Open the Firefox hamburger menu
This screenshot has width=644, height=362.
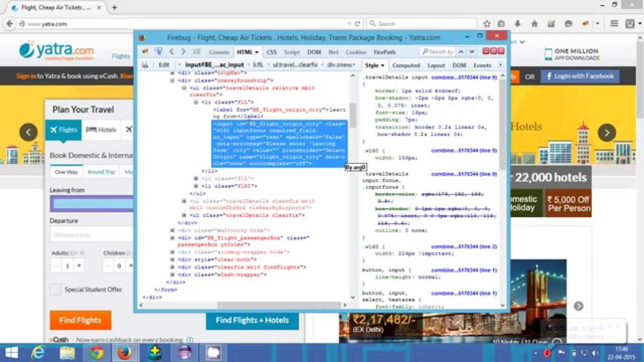614,24
